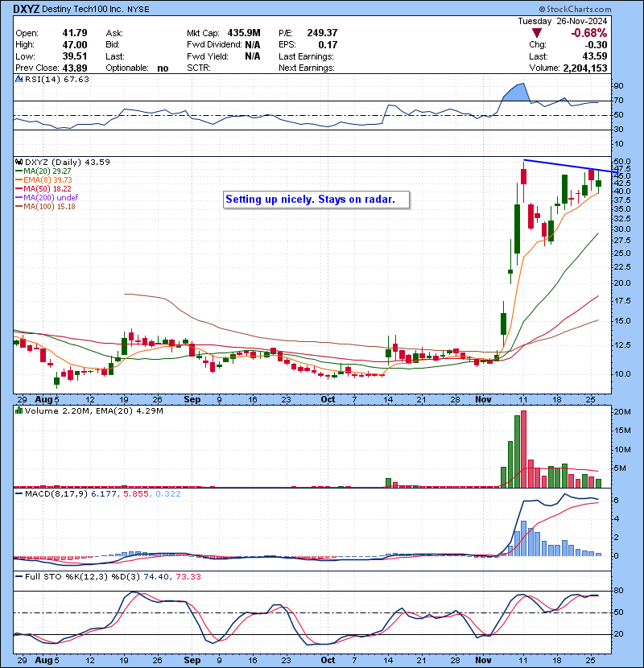Image resolution: width=644 pixels, height=668 pixels.
Task: Click the MA(50) 18.22 legend entry
Action: [x=43, y=188]
